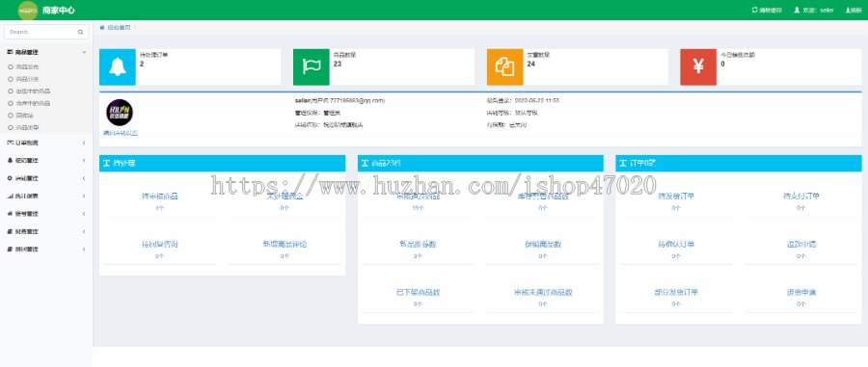This screenshot has width=868, height=367.
Task: Open the 仓库中的商品 submenu item
Action: point(33,103)
